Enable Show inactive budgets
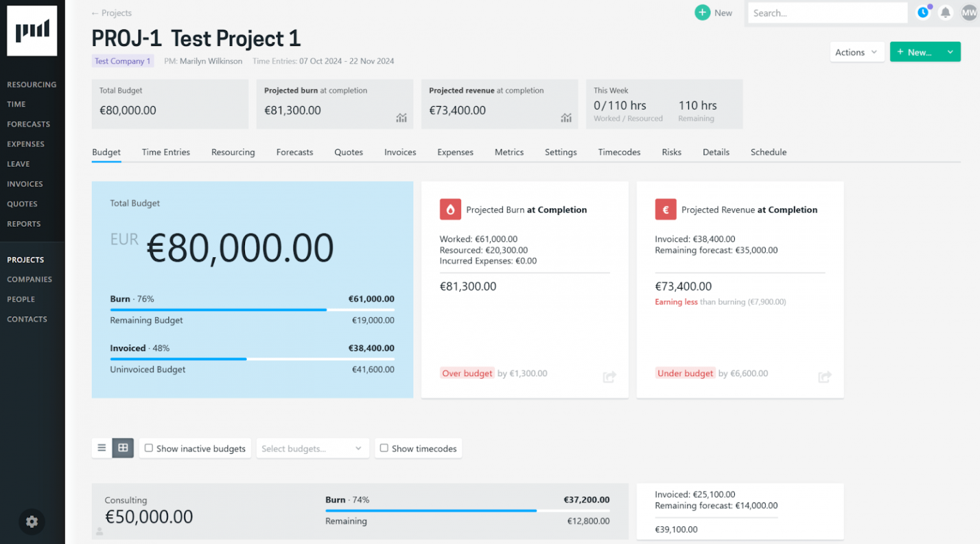 149,448
